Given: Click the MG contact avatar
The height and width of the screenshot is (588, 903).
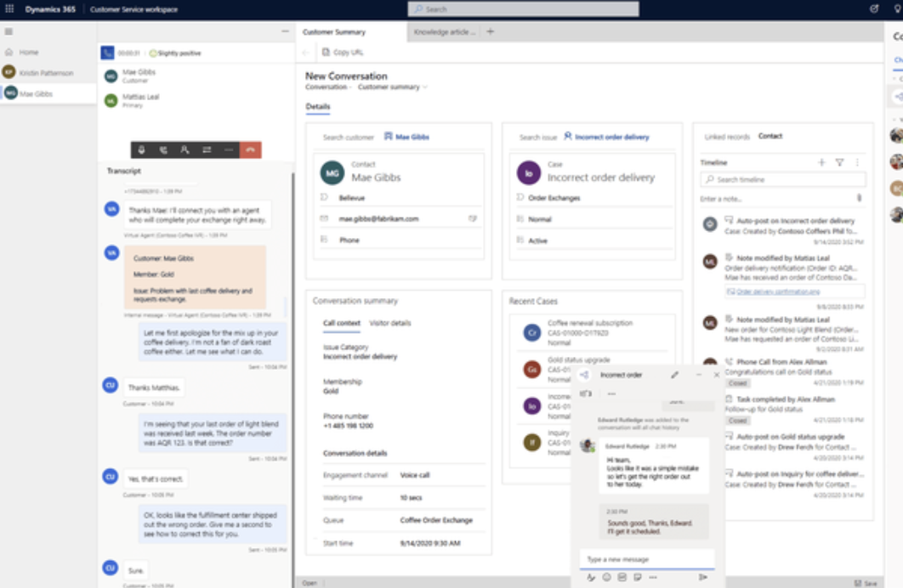Looking at the screenshot, I should [332, 172].
